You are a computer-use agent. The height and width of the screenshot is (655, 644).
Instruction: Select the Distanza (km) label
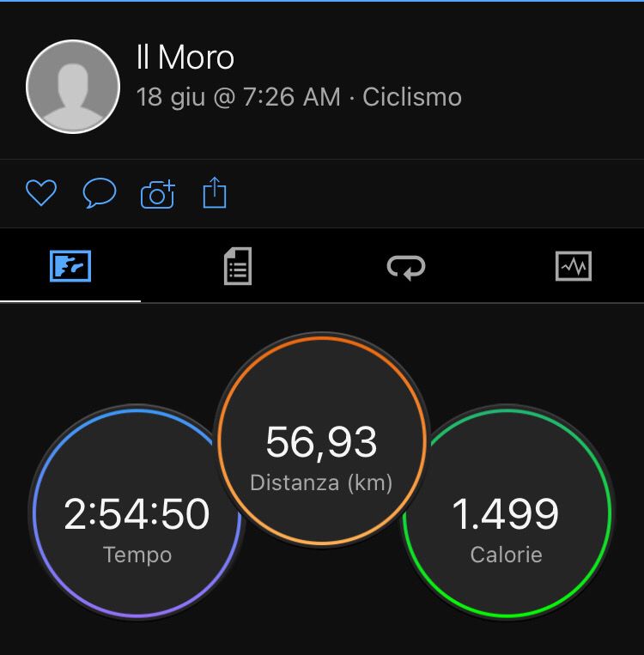pyautogui.click(x=321, y=483)
